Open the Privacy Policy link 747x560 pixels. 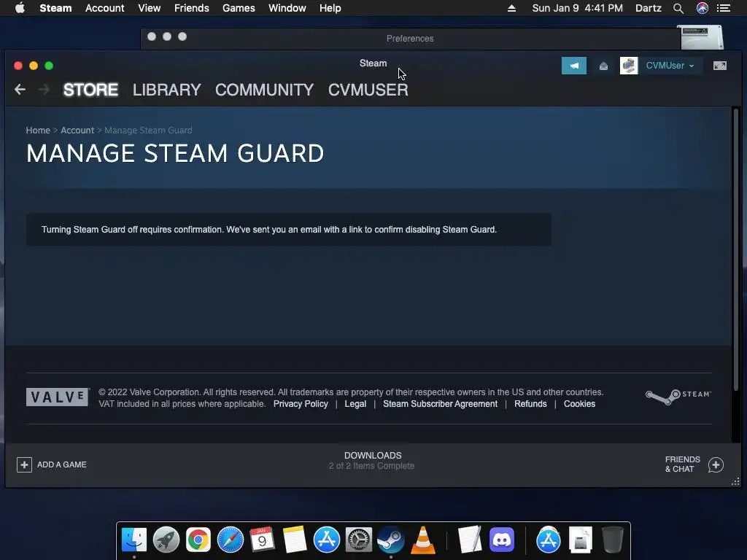pos(301,404)
